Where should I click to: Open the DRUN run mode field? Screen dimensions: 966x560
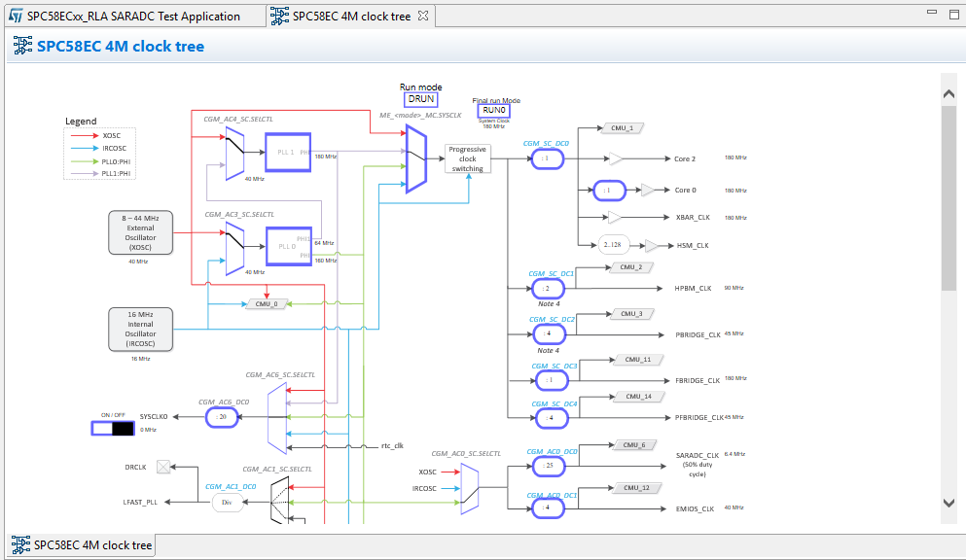(x=421, y=99)
